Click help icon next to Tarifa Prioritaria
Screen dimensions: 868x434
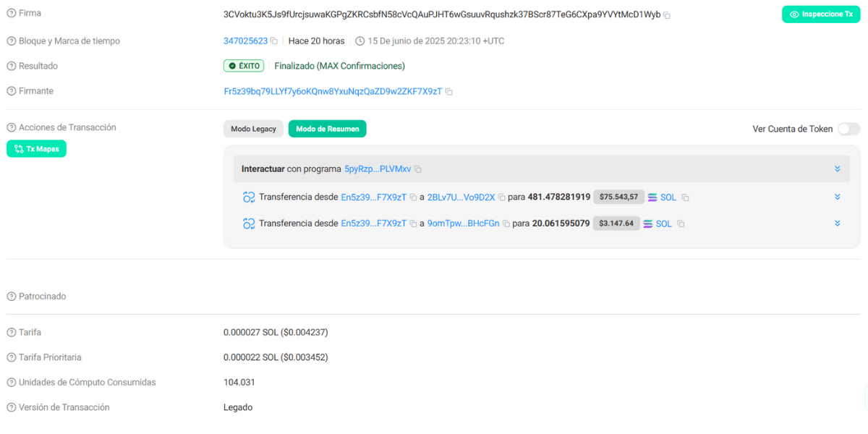pos(11,357)
